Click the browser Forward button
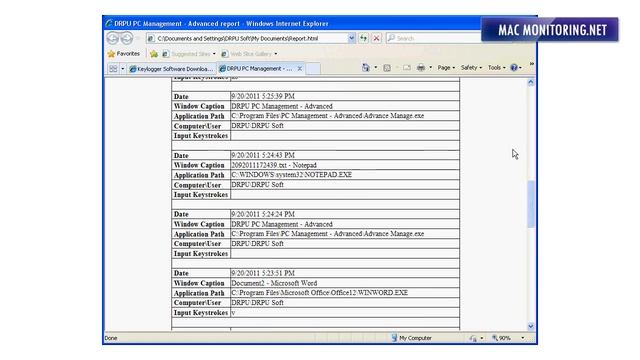Image resolution: width=640 pixels, height=360 pixels. [x=127, y=38]
